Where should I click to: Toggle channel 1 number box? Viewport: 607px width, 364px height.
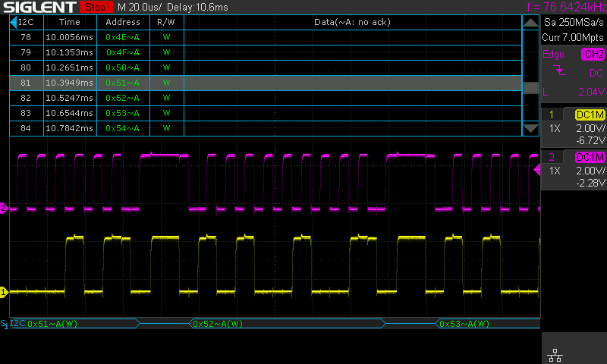[552, 115]
